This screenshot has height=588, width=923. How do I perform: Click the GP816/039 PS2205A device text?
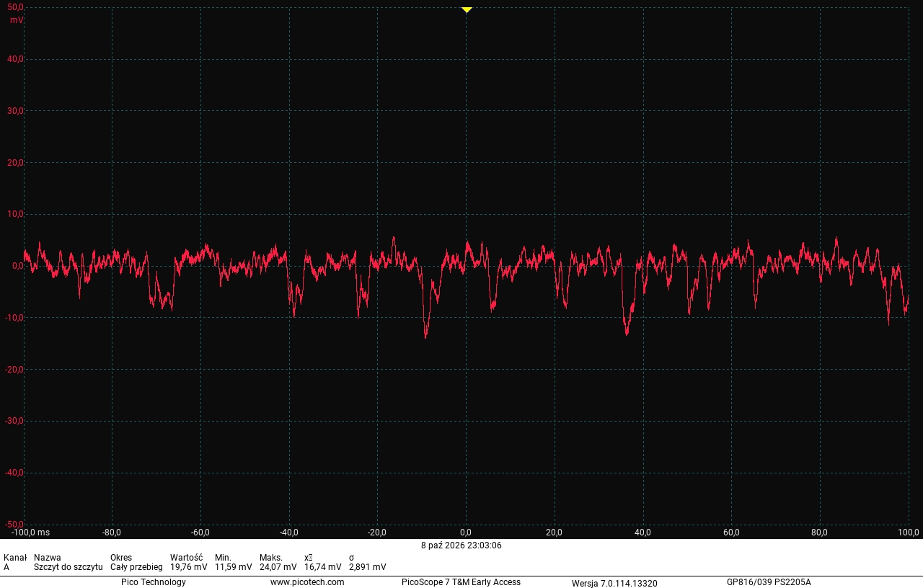click(769, 582)
